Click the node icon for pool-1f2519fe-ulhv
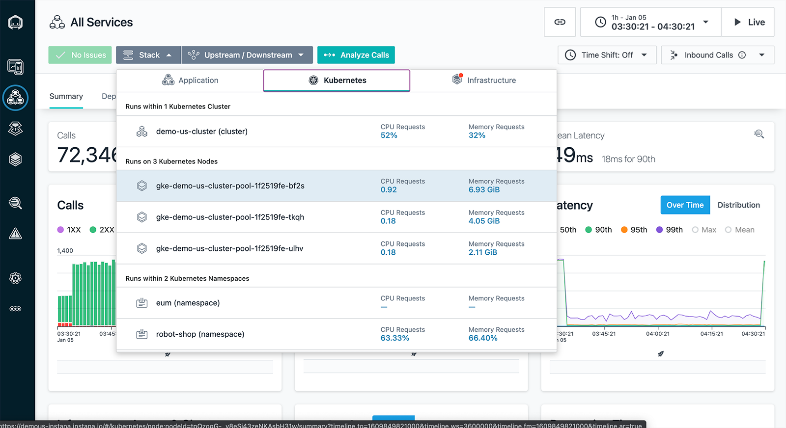This screenshot has width=786, height=428. pos(142,248)
